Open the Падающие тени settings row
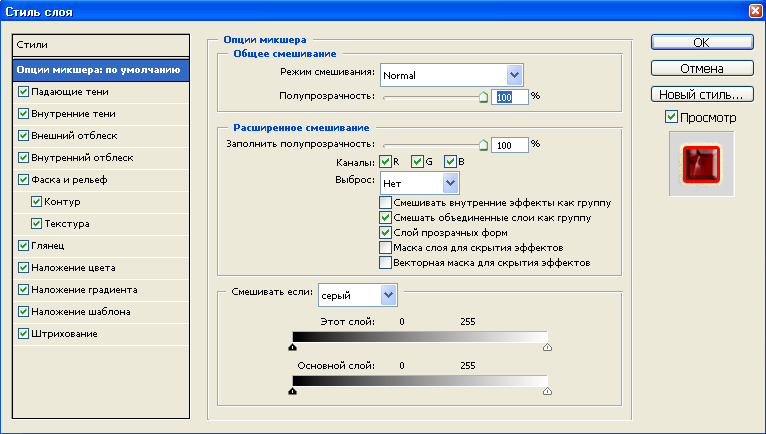The width and height of the screenshot is (766, 434). [101, 92]
